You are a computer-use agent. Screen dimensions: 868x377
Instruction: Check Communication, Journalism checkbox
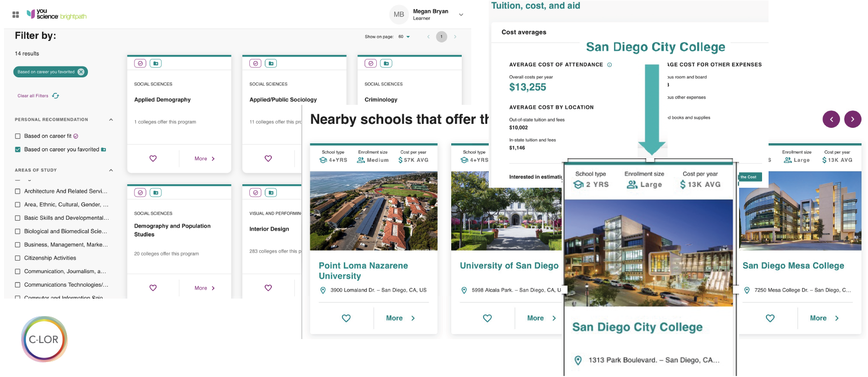(x=18, y=272)
